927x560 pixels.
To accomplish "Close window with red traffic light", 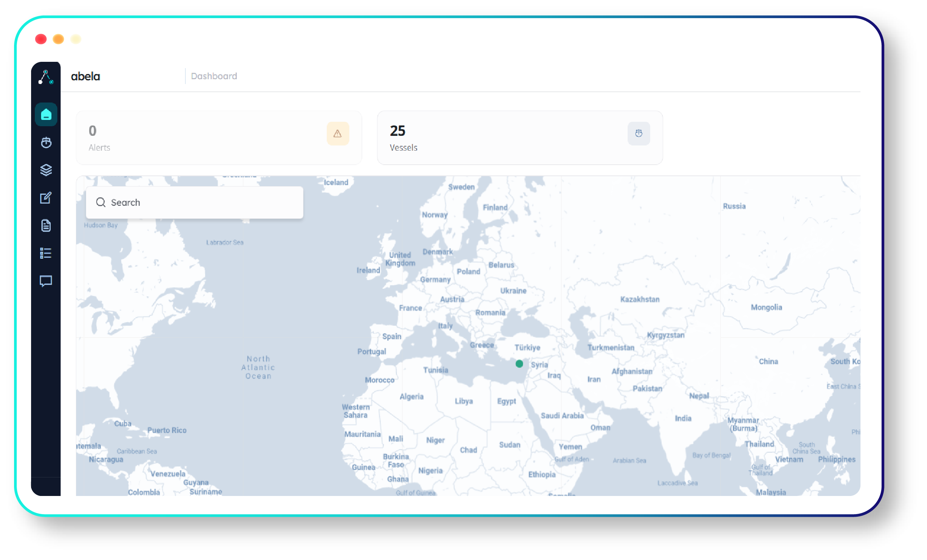I will point(41,39).
